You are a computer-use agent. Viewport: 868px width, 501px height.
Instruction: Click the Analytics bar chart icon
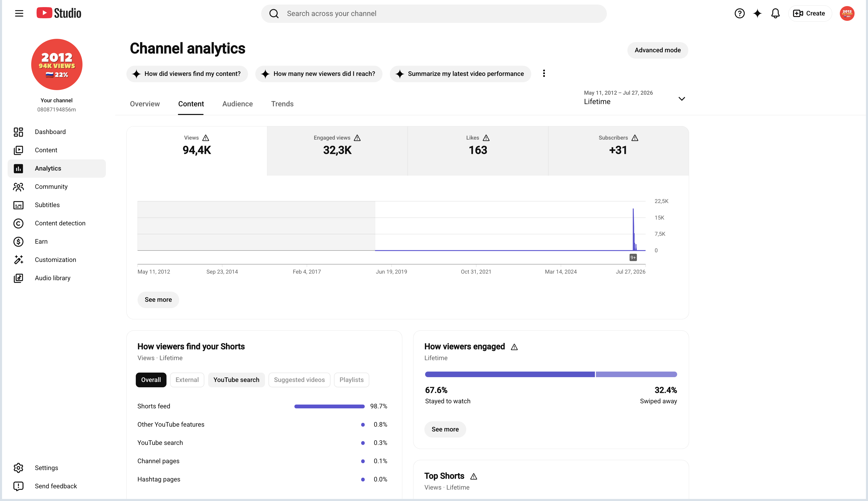[x=18, y=168]
